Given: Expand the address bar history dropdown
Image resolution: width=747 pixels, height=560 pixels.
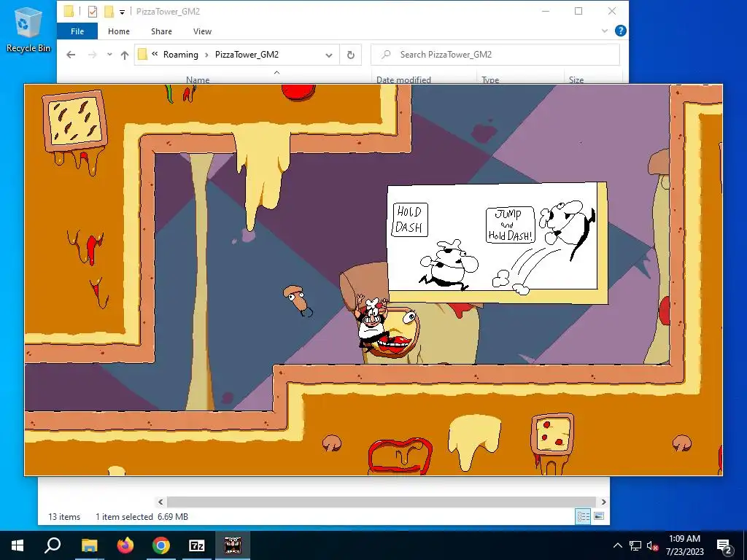Looking at the screenshot, I should coord(329,55).
